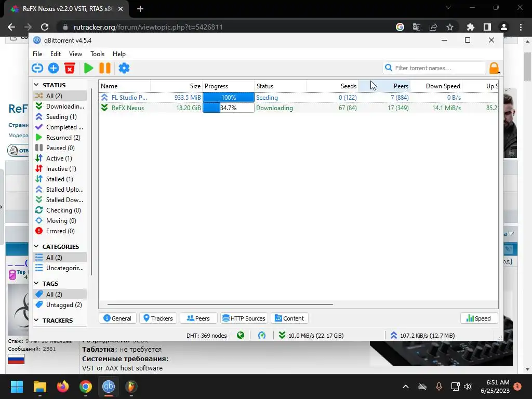
Task: Sort by the Name column header
Action: pos(125,86)
